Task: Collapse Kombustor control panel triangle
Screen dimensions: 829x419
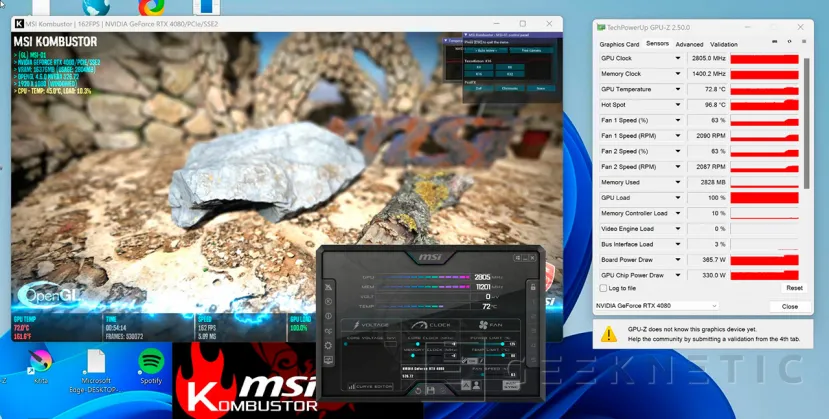Action: point(466,35)
